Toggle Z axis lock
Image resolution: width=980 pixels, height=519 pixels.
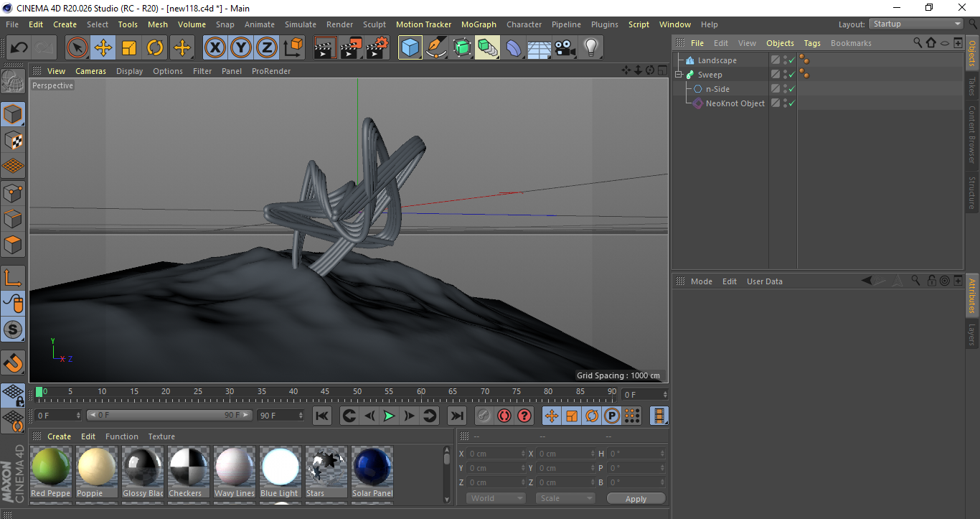pyautogui.click(x=267, y=48)
